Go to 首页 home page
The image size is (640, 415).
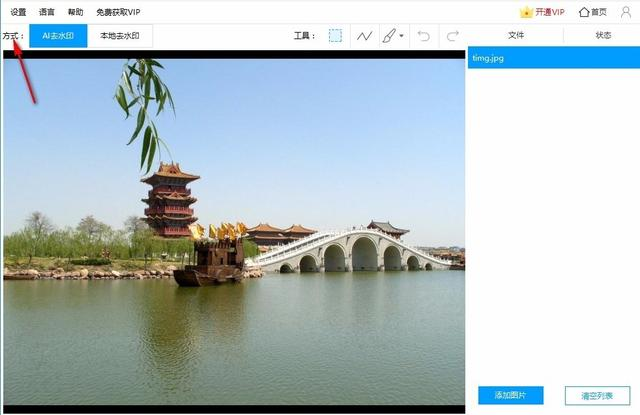pos(592,12)
